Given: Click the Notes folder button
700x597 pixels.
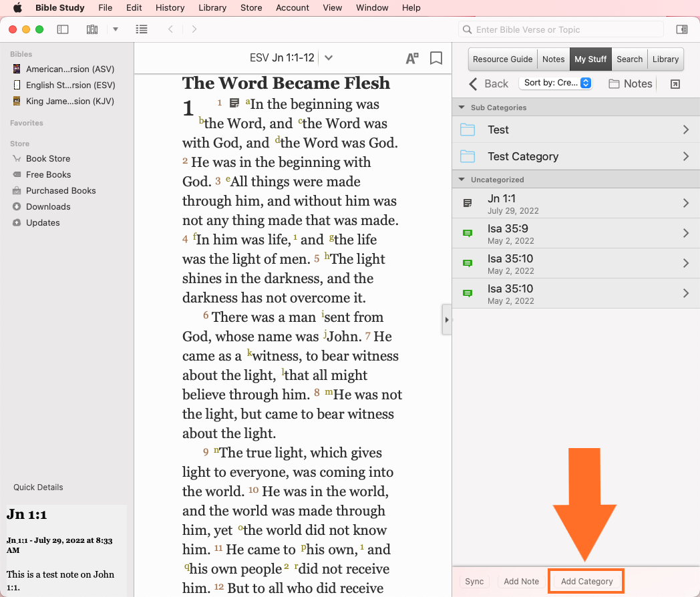Looking at the screenshot, I should (631, 83).
